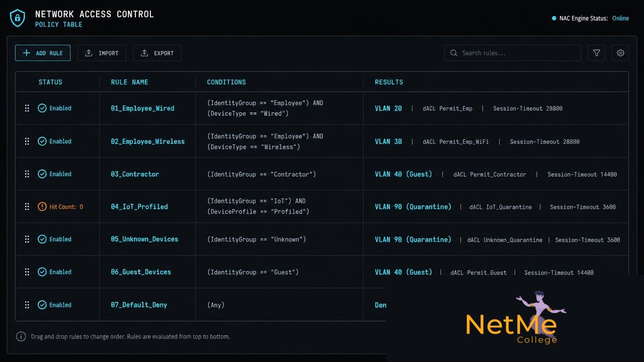
Task: Click the info icon beside the drag-and-drop hint
Action: click(x=21, y=336)
